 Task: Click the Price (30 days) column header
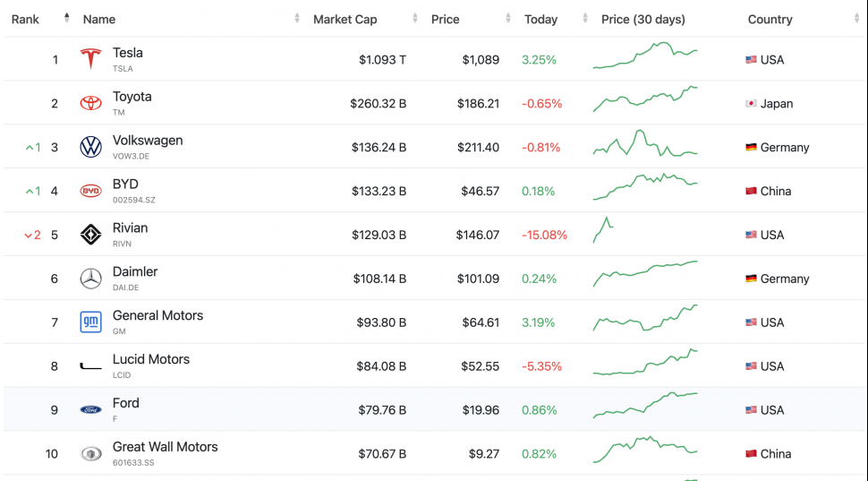click(x=642, y=19)
